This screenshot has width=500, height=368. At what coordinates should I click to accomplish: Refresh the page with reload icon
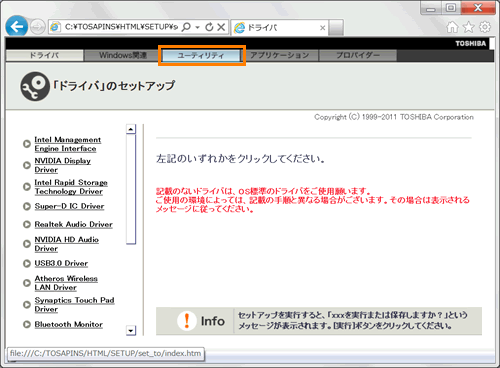[209, 27]
